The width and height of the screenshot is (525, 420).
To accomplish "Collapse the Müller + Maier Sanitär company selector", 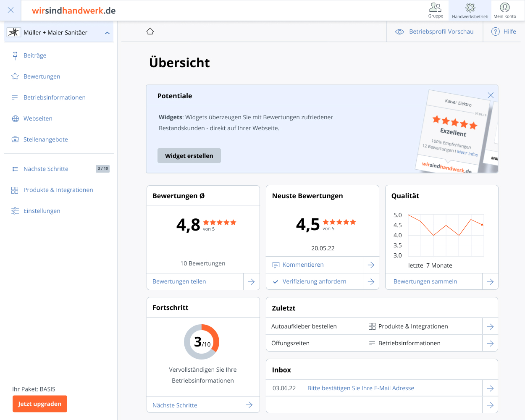I will (108, 33).
